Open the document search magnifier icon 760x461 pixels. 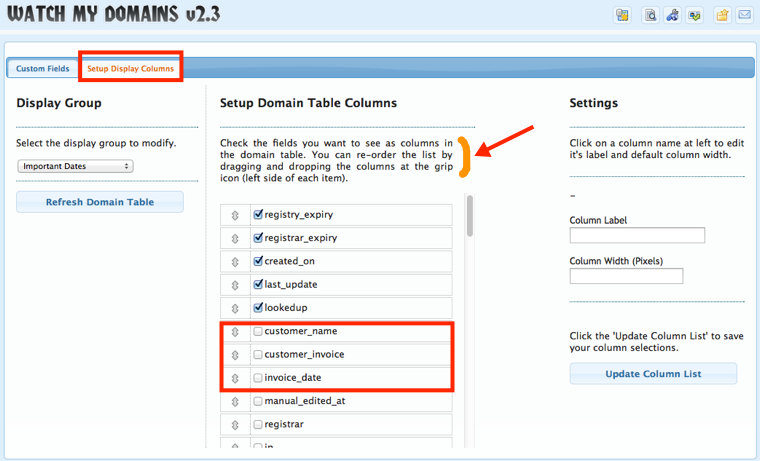pos(650,15)
